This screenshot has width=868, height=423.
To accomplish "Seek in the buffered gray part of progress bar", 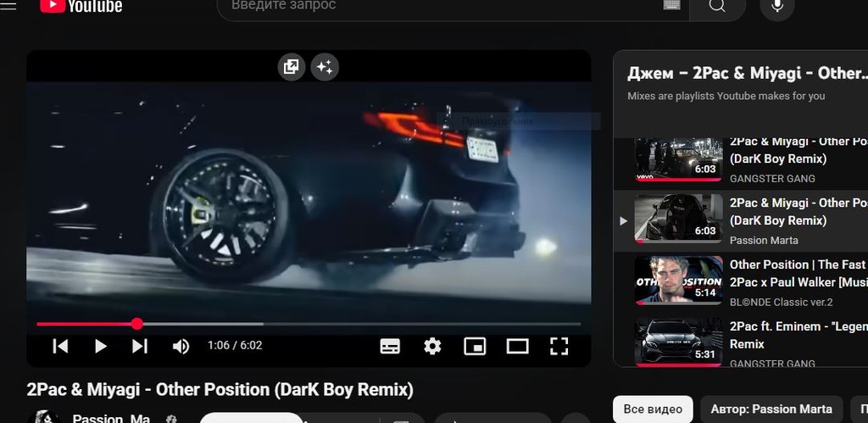I will tap(203, 324).
